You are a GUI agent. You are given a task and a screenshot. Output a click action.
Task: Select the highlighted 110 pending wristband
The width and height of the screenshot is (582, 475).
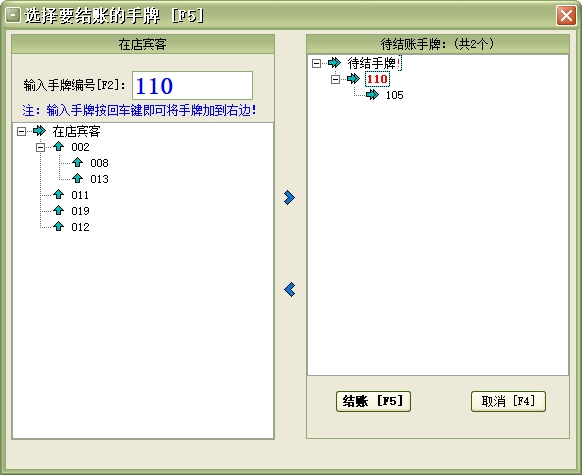(x=377, y=79)
